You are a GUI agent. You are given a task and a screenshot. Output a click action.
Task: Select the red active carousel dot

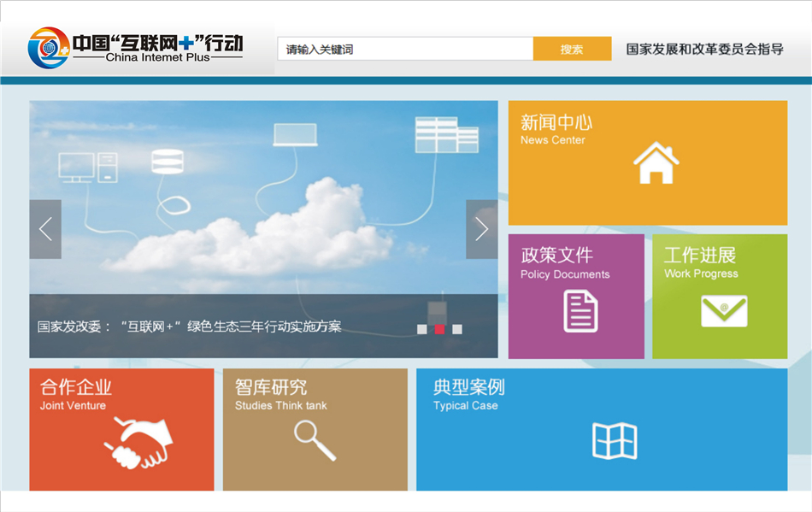tap(439, 329)
